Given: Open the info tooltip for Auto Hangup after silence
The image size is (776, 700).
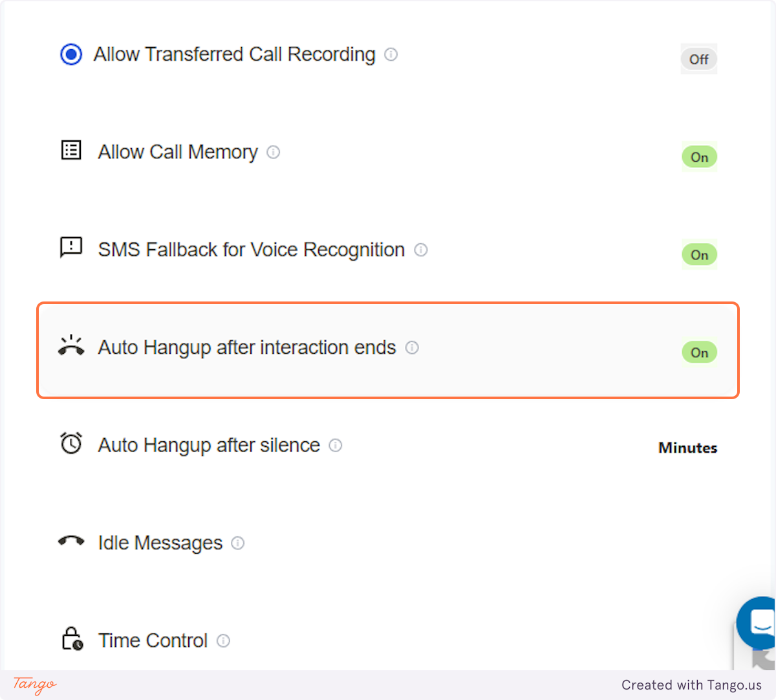Looking at the screenshot, I should point(336,445).
